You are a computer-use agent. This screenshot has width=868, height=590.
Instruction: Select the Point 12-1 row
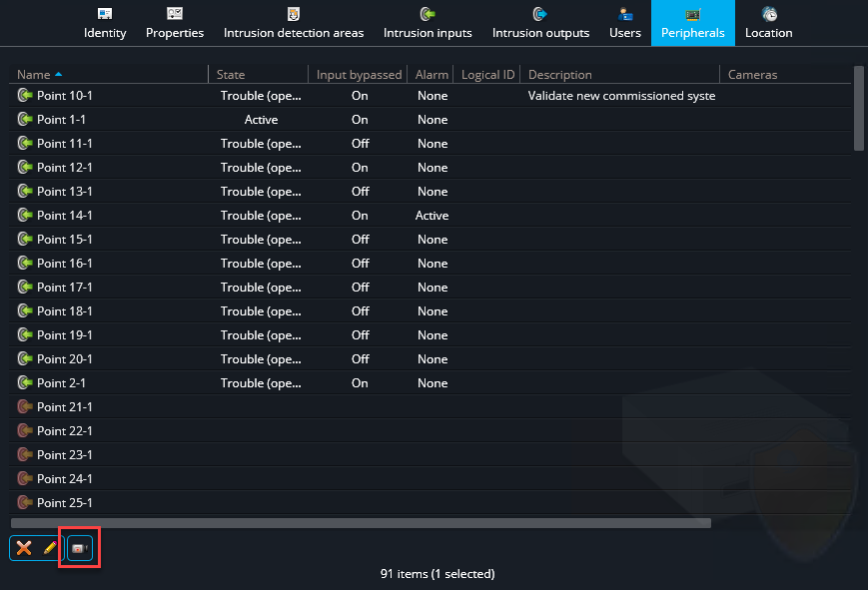point(65,168)
